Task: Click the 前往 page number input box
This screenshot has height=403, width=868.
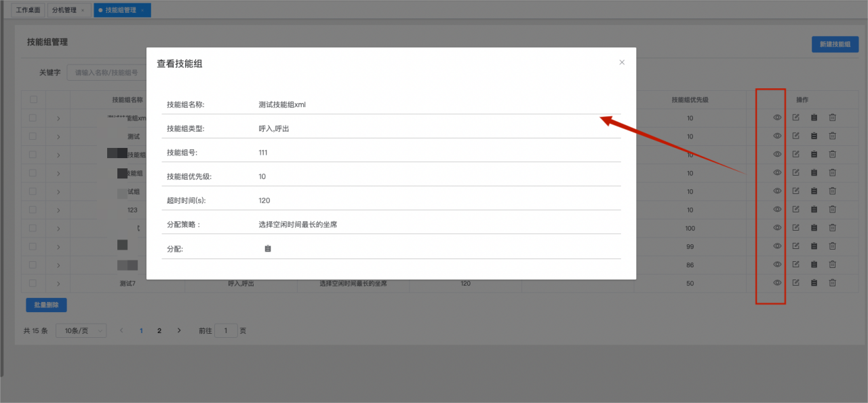Action: (x=226, y=330)
